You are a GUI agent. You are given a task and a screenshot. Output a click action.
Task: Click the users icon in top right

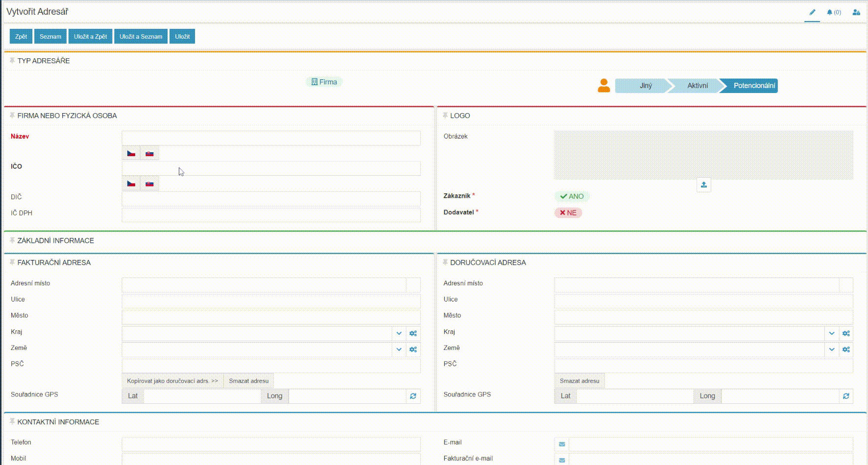[856, 12]
